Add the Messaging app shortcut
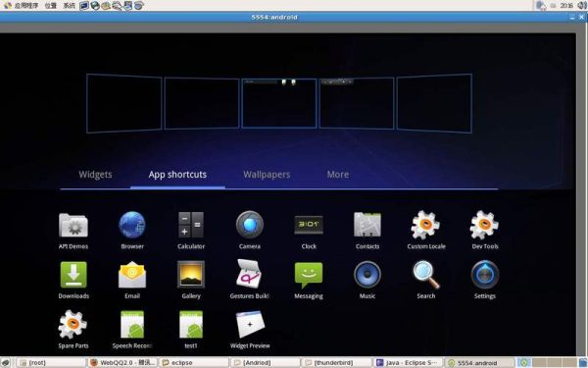588x368 pixels. point(309,280)
